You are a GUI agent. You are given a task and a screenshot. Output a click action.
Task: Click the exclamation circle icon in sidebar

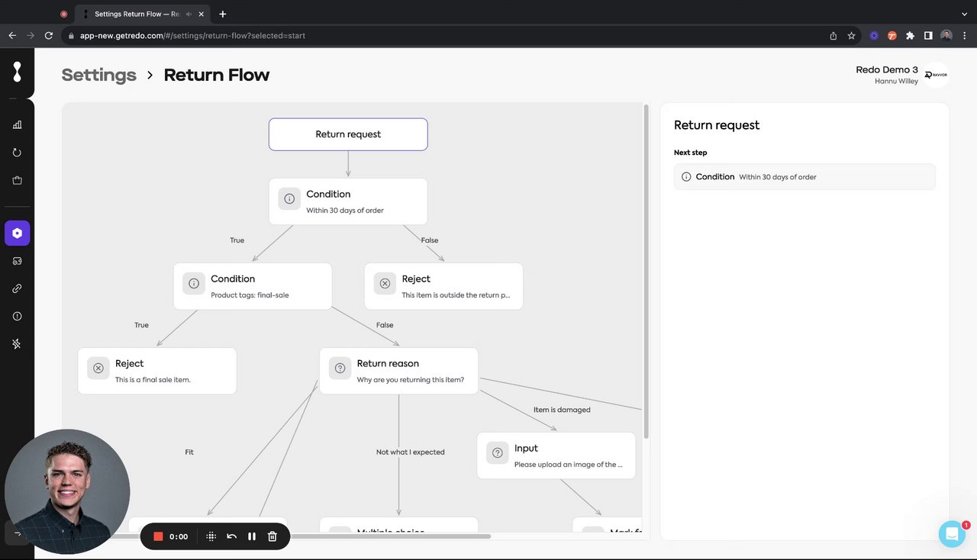(17, 316)
